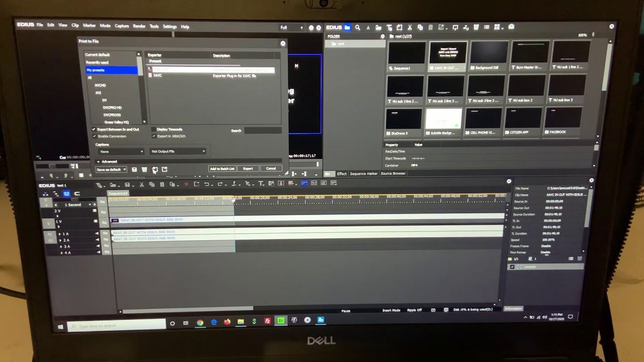Click the Create Title T icon in timeline toolbar
Image resolution: width=644 pixels, height=362 pixels.
point(261,184)
